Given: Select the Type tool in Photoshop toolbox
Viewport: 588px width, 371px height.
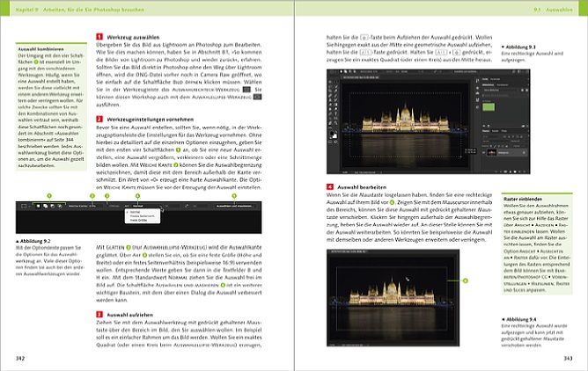Looking at the screenshot, I should (335, 113).
